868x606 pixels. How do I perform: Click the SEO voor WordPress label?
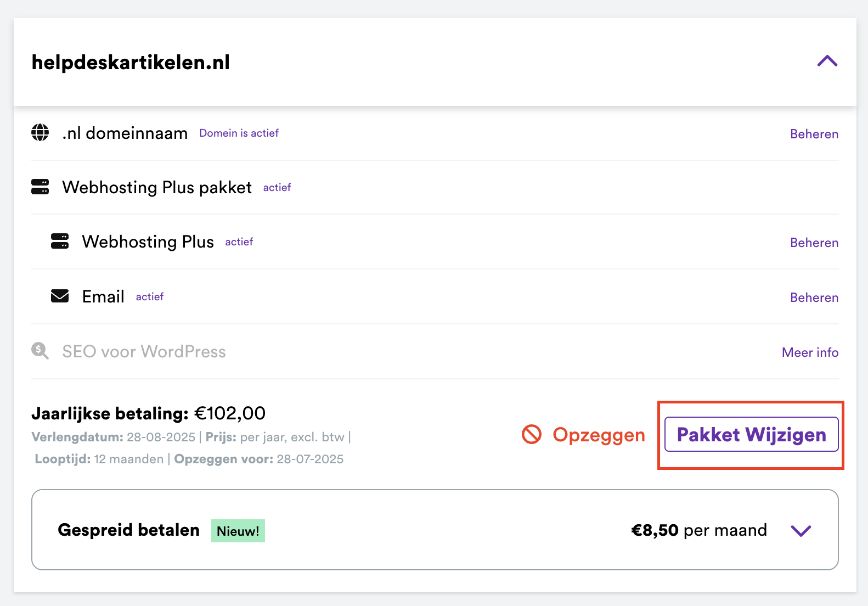coord(144,351)
